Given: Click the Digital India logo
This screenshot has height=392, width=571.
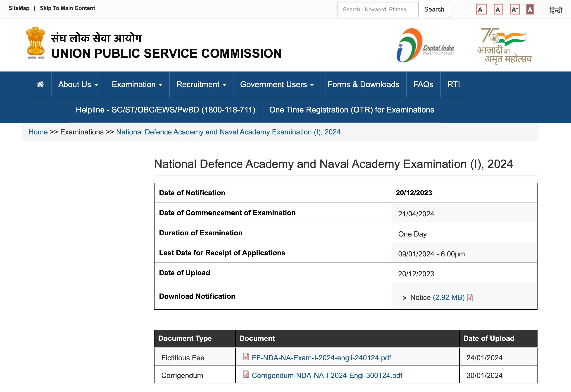Looking at the screenshot, I should [x=425, y=45].
